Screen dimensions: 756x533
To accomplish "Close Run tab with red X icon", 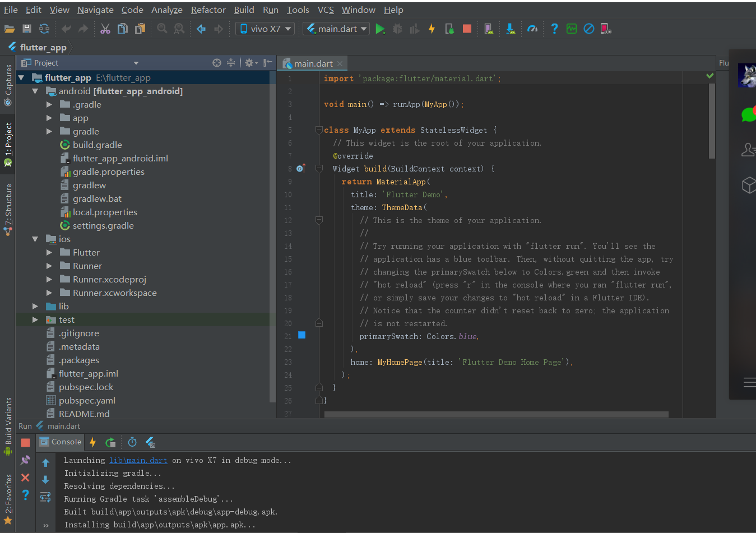I will (25, 478).
